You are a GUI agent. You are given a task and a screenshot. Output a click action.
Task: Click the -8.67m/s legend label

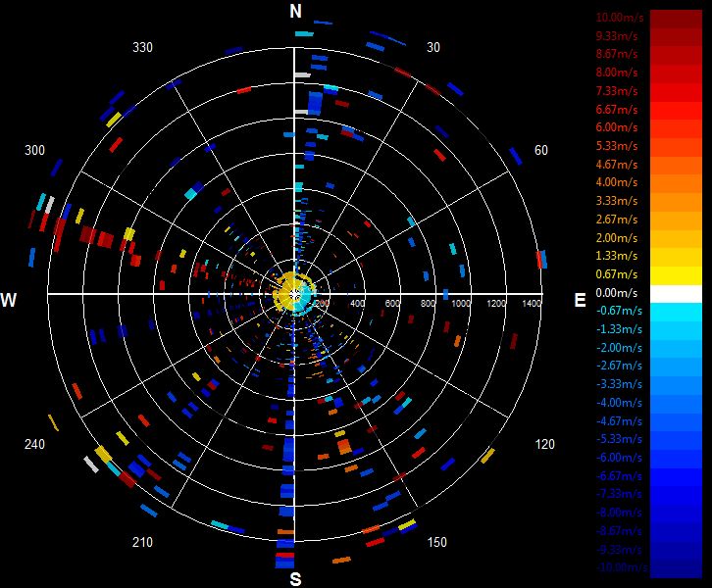point(619,531)
